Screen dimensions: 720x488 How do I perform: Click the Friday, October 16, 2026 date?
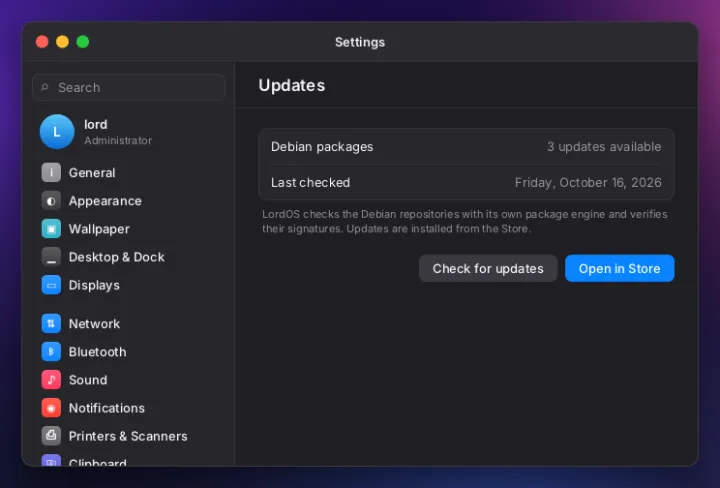(588, 183)
